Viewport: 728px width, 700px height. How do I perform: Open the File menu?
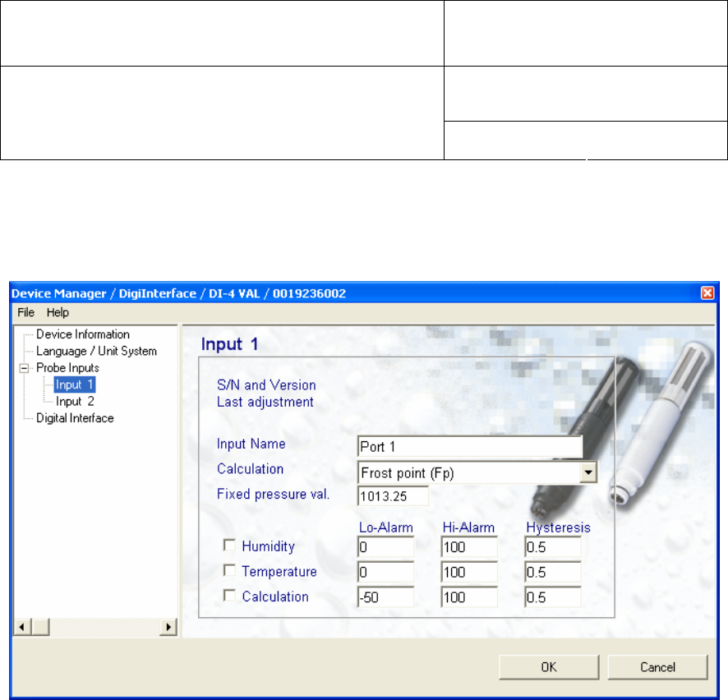coord(26,312)
